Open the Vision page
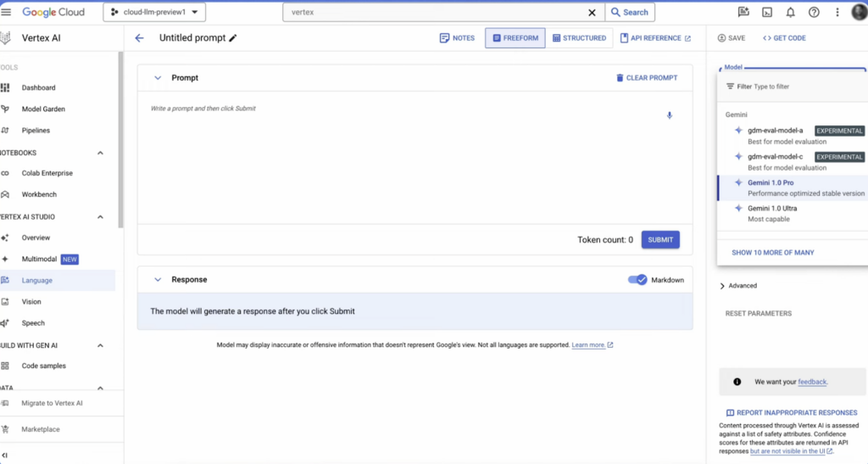Screen dimensions: 868x464 click(x=31, y=302)
